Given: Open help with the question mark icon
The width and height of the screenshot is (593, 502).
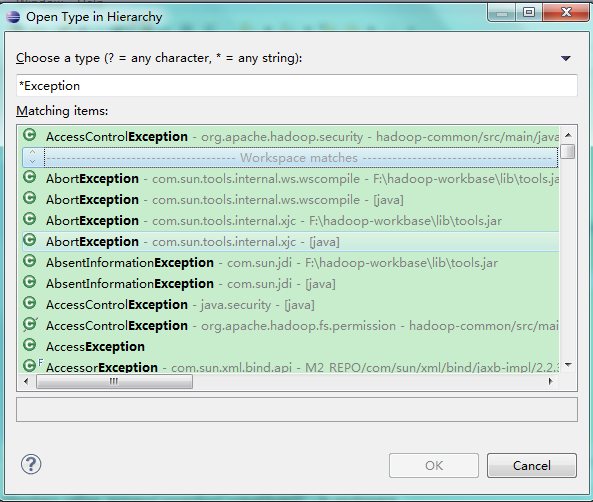Looking at the screenshot, I should coord(31,464).
